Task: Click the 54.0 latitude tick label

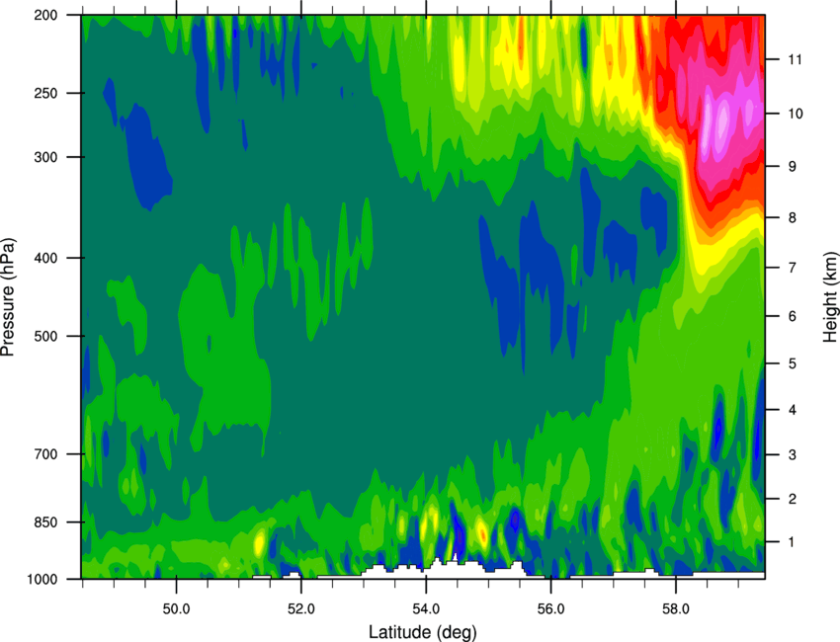Action: [426, 607]
